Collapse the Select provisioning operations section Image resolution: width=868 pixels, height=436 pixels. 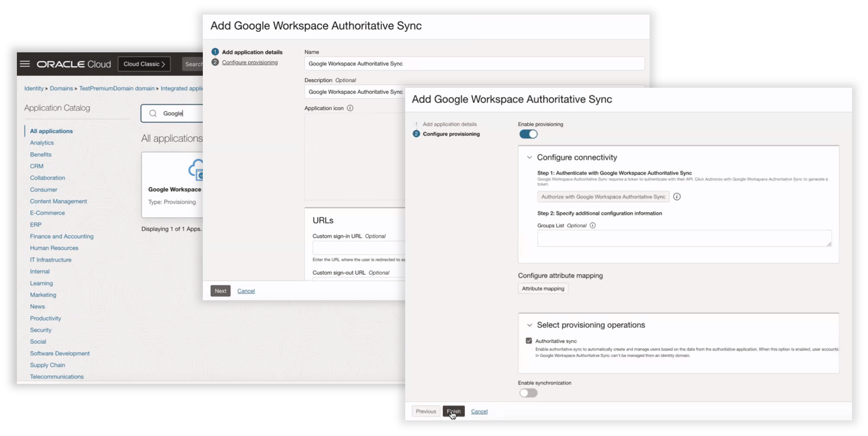pos(529,325)
